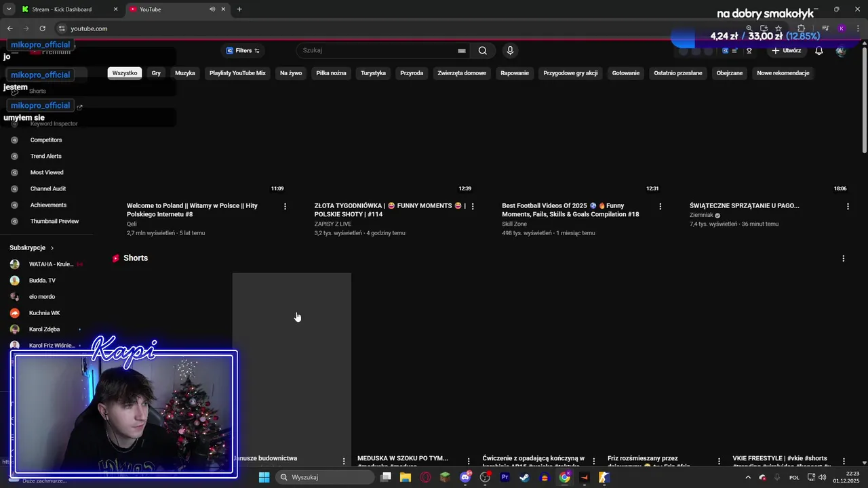This screenshot has height=488, width=868.
Task: Open Karol Zdęba subscription channel
Action: click(x=46, y=329)
